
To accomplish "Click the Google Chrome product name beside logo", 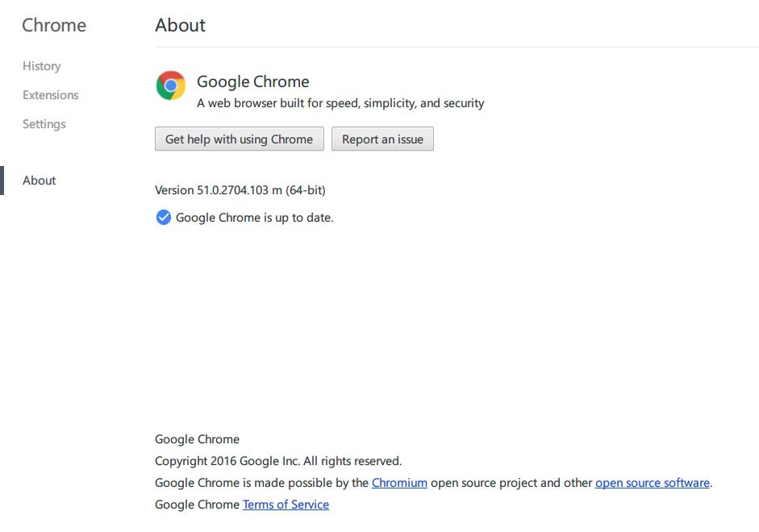I will coord(252,81).
